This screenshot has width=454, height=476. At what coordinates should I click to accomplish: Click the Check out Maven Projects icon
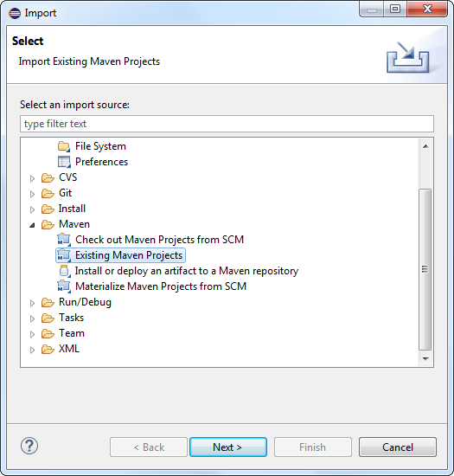click(x=64, y=240)
